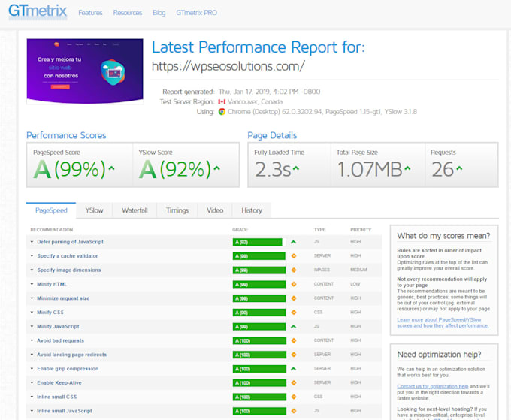The width and height of the screenshot is (511, 420).
Task: Open Contact us for optimization help link
Action: tap(432, 386)
